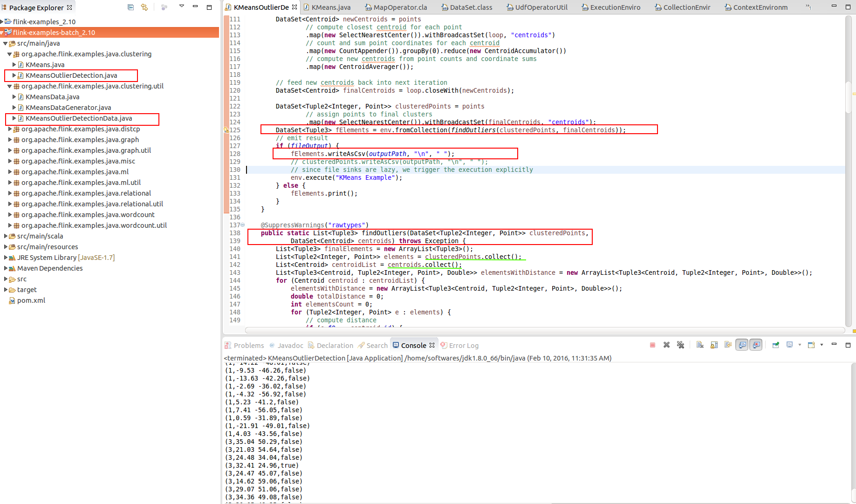Viewport: 856px width, 504px height.
Task: Click Show Console on Standard Out icon
Action: tap(742, 345)
